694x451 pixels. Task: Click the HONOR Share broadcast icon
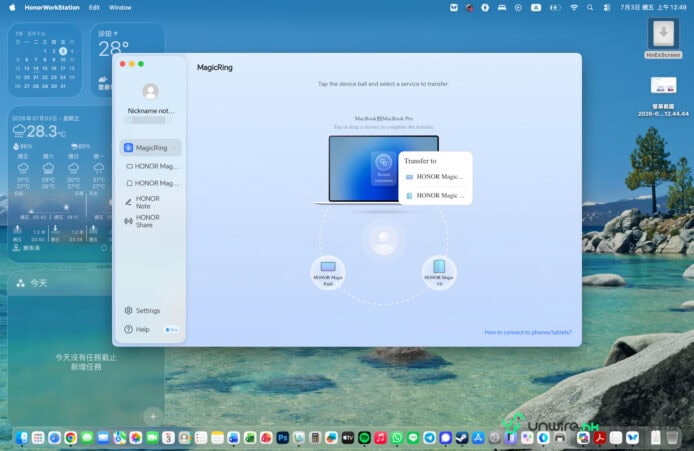tap(129, 221)
